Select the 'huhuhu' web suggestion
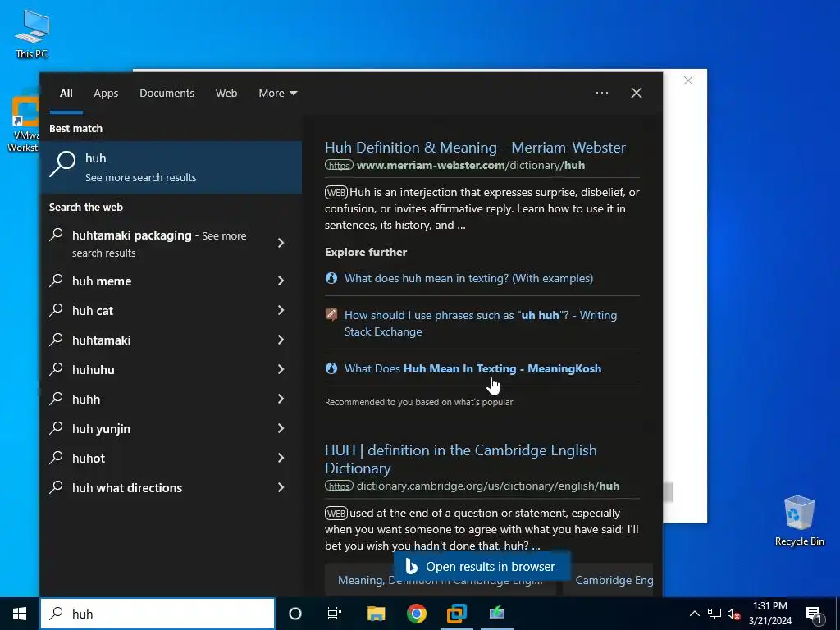Image resolution: width=840 pixels, height=630 pixels. pyautogui.click(x=94, y=369)
